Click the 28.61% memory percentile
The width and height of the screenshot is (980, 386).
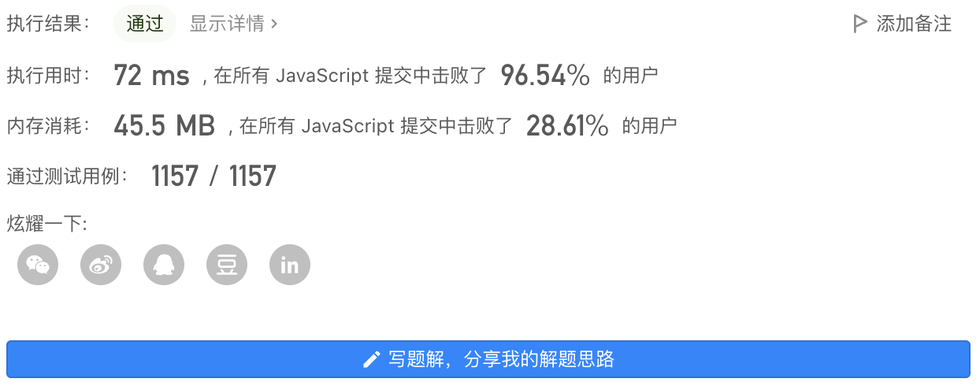(x=567, y=125)
